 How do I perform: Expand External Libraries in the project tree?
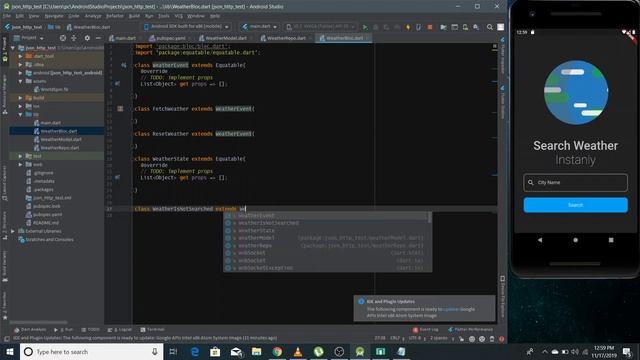tap(13, 231)
